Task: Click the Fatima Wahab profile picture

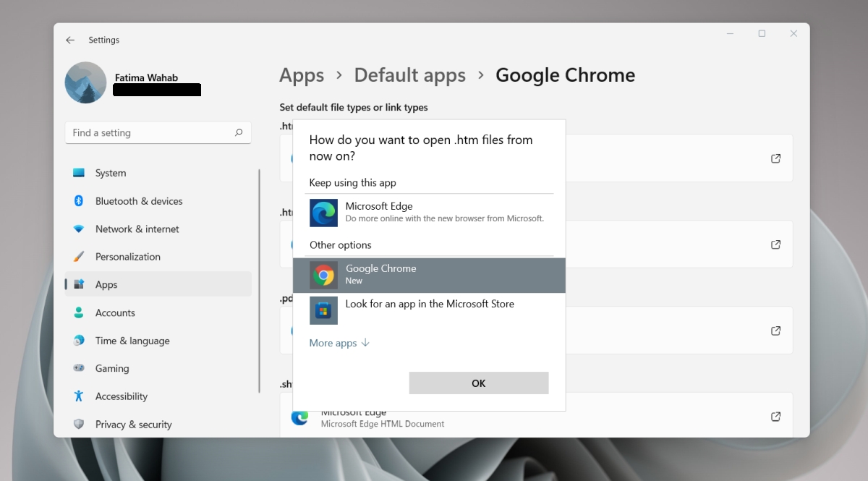Action: click(85, 82)
